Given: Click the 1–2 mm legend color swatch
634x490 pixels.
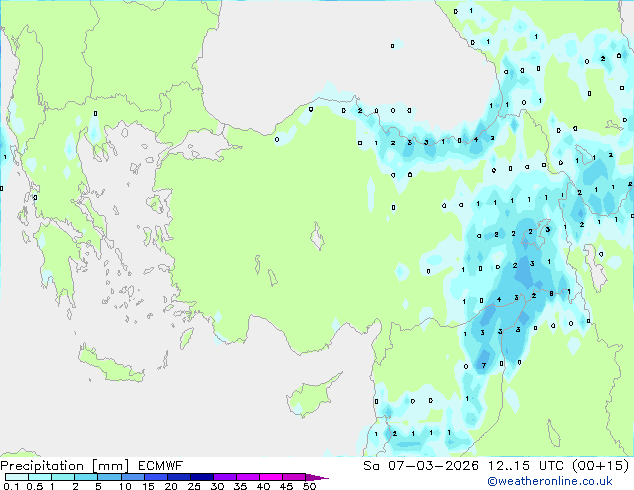Looking at the screenshot, I should pyautogui.click(x=63, y=477).
